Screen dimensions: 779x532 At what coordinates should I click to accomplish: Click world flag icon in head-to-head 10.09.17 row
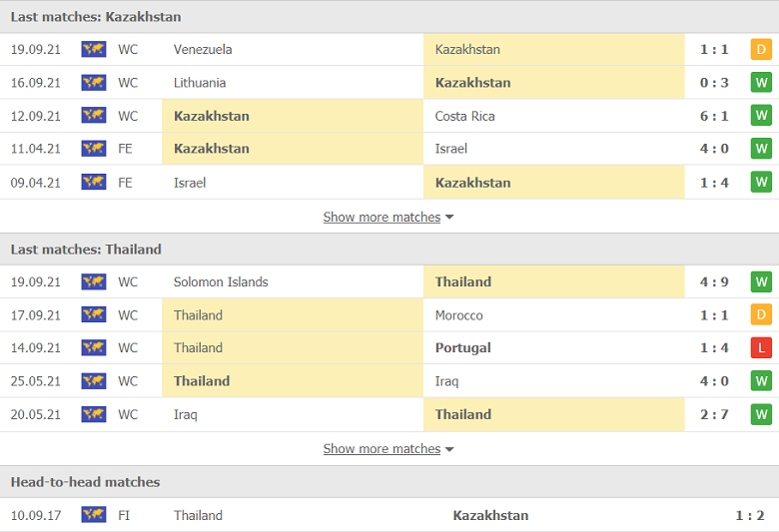coord(94,515)
